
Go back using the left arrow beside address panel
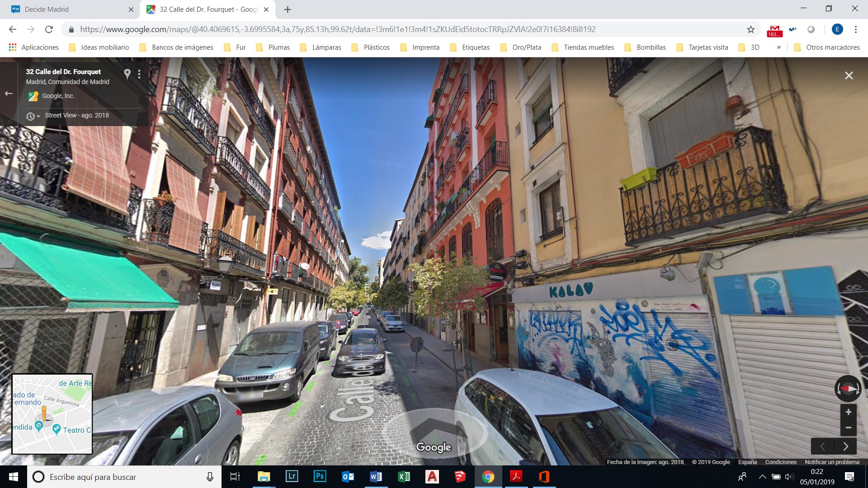9,94
